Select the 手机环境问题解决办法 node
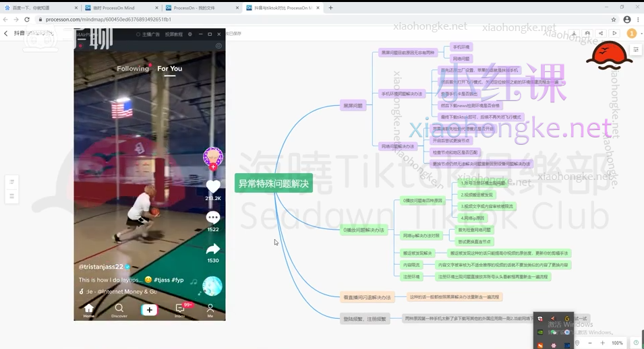 pos(402,94)
